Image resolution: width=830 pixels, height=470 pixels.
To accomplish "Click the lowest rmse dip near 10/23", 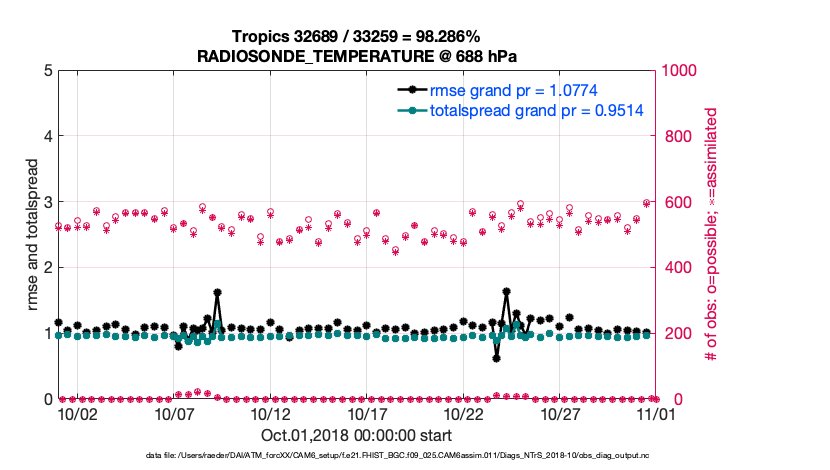I will click(x=496, y=357).
